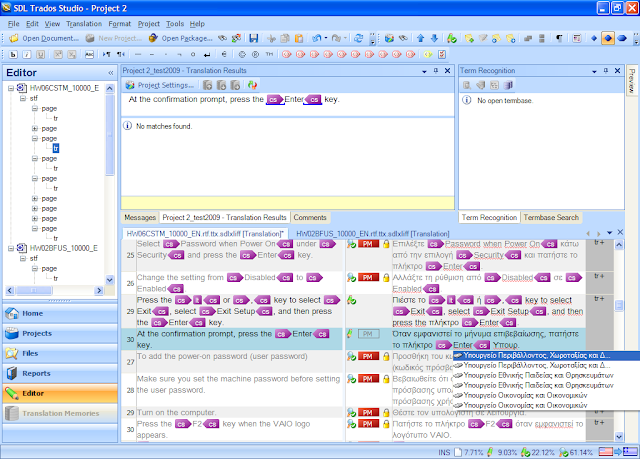Open Undo history dropdown arrow
This screenshot has height=459, width=640.
(x=326, y=38)
